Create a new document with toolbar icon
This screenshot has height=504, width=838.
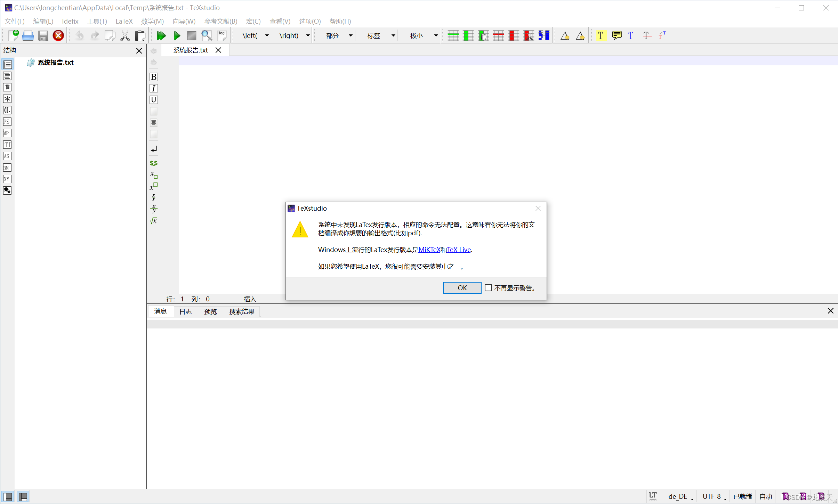click(x=13, y=35)
